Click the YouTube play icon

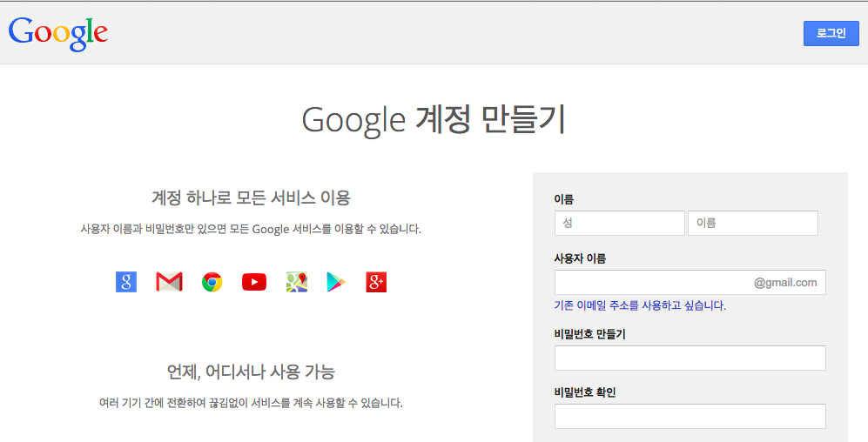[x=254, y=282]
